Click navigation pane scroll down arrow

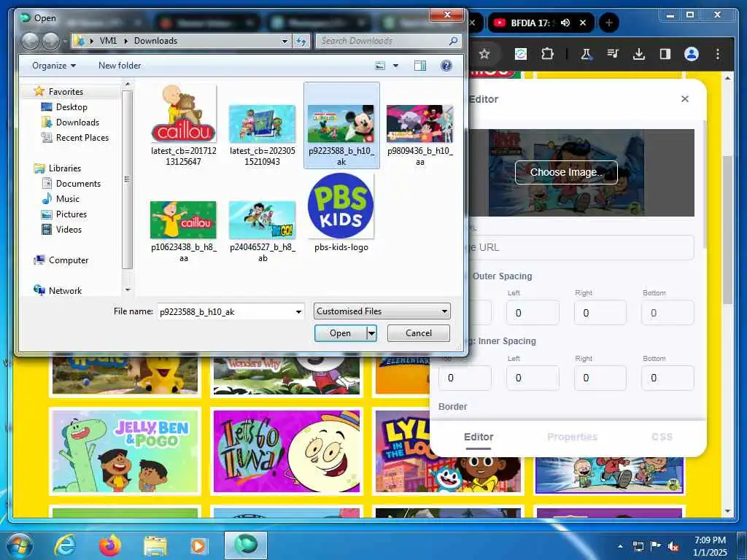[127, 290]
